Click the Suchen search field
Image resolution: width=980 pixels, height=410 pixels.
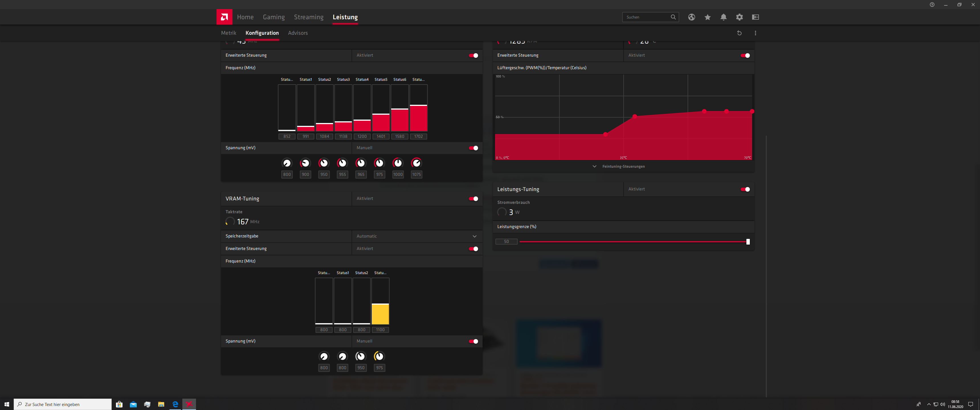coord(646,17)
